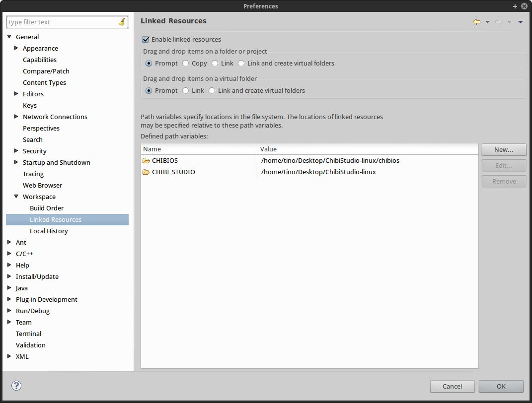Select Web Browser in the tree

coord(42,186)
